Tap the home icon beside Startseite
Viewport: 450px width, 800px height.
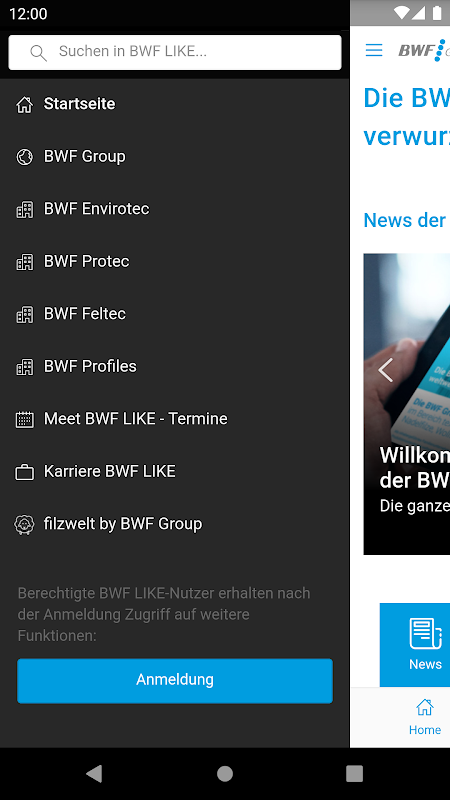[24, 104]
